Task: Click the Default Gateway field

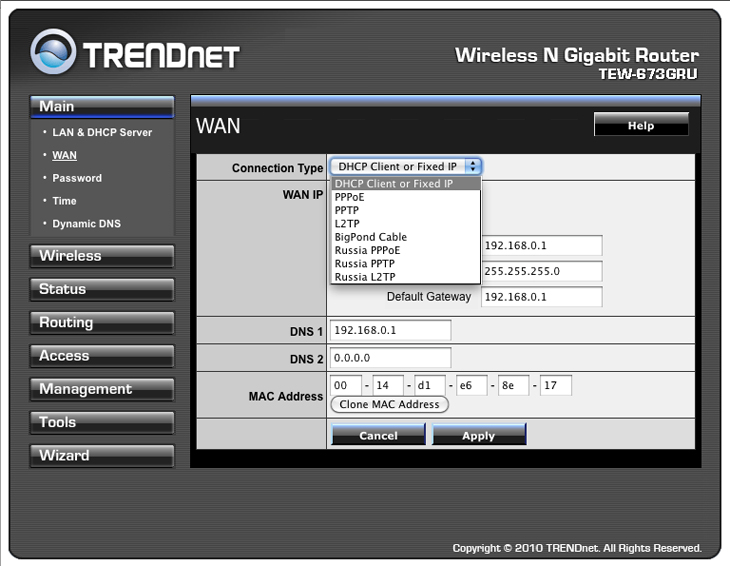Action: [x=541, y=296]
